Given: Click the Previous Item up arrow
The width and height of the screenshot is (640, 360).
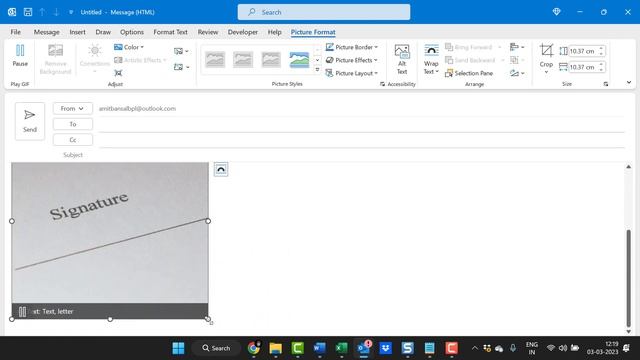Looking at the screenshot, I should [x=42, y=12].
